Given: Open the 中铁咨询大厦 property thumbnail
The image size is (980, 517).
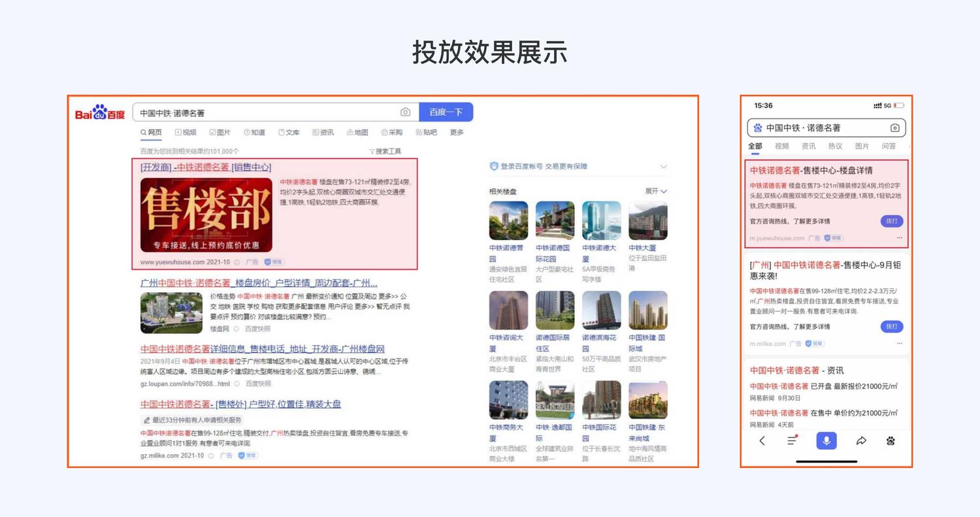Looking at the screenshot, I should [508, 310].
